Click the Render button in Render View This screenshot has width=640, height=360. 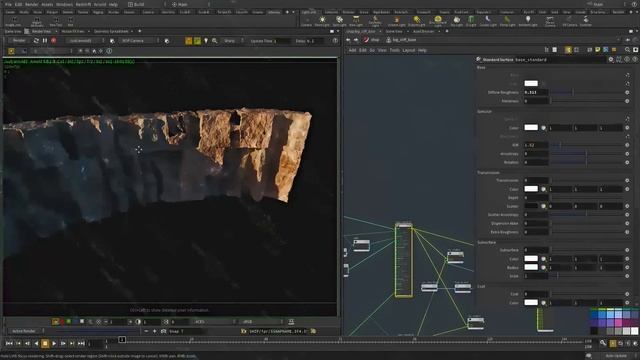tap(19, 41)
